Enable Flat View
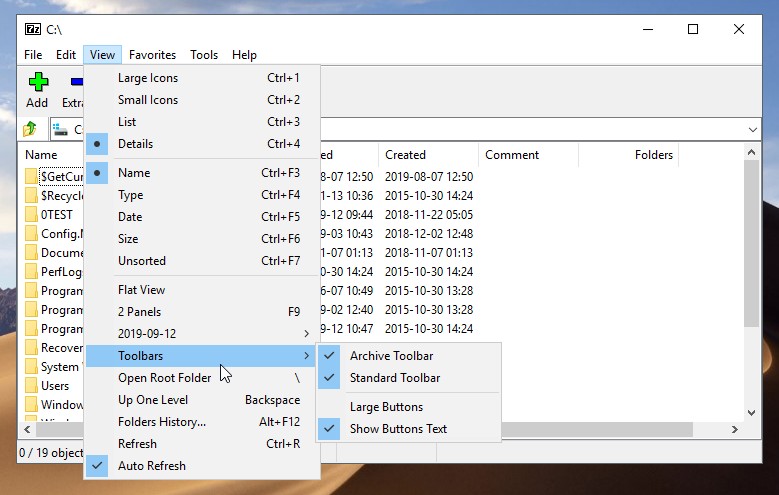Viewport: 779px width, 495px height. (201, 290)
